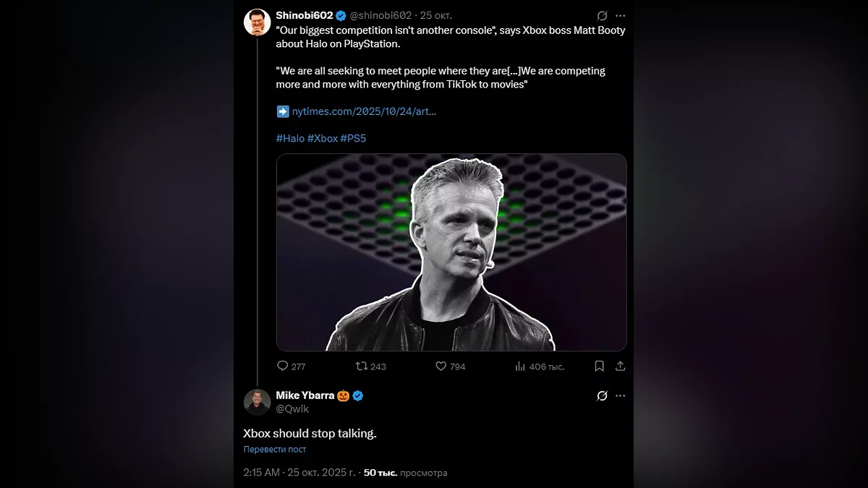
Task: Open the three-dot menu on Mike Ybarra's reply
Action: tap(620, 395)
